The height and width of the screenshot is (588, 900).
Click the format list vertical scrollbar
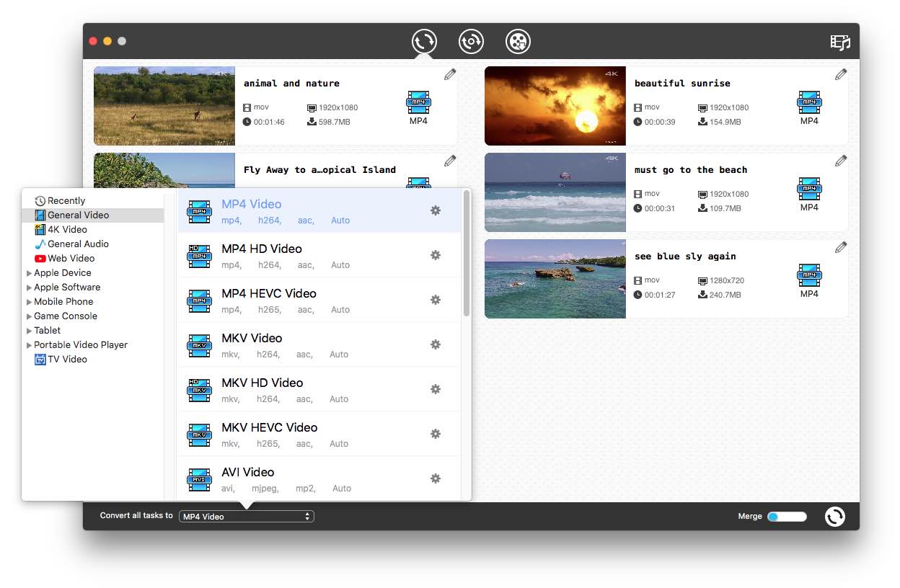click(x=467, y=252)
